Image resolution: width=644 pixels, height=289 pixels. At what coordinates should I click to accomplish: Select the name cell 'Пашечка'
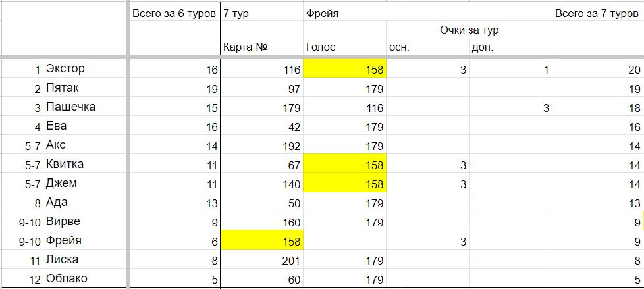(86, 107)
